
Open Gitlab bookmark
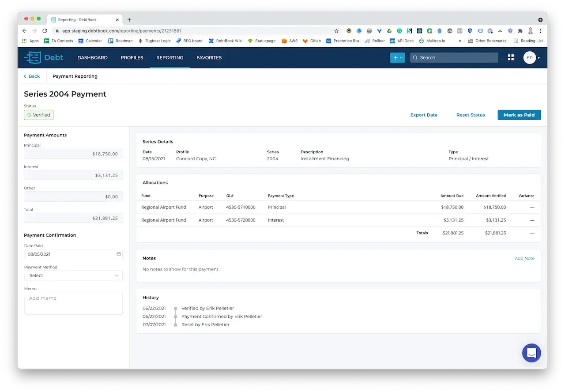coord(312,41)
